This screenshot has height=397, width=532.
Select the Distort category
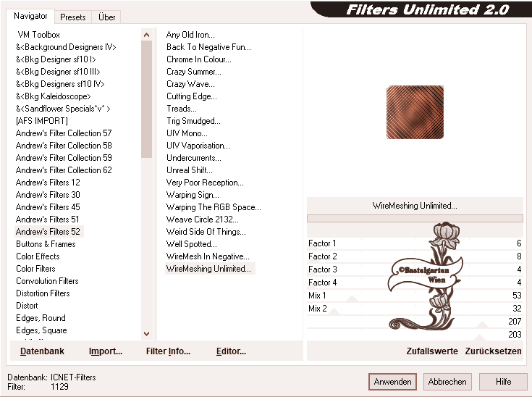click(27, 305)
